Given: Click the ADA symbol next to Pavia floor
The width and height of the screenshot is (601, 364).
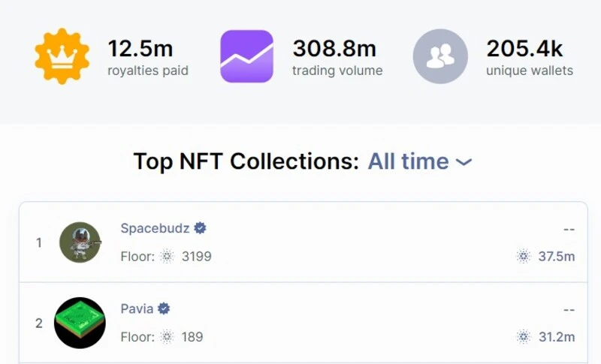Looking at the screenshot, I should pos(167,337).
